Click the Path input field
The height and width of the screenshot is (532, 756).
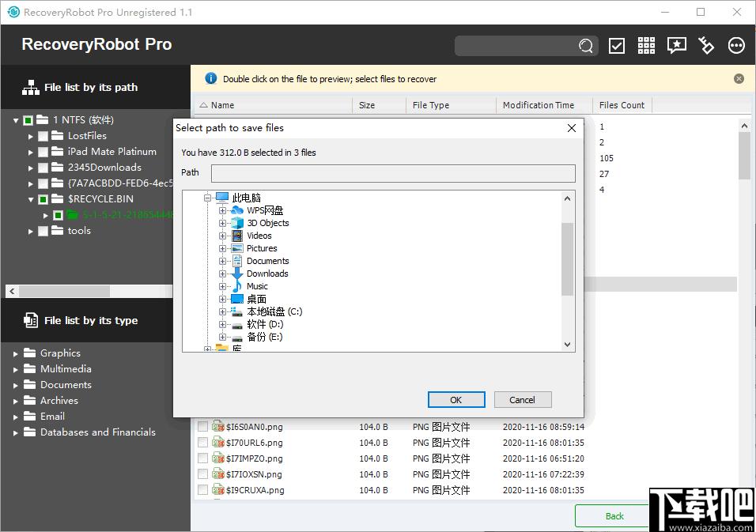[393, 173]
